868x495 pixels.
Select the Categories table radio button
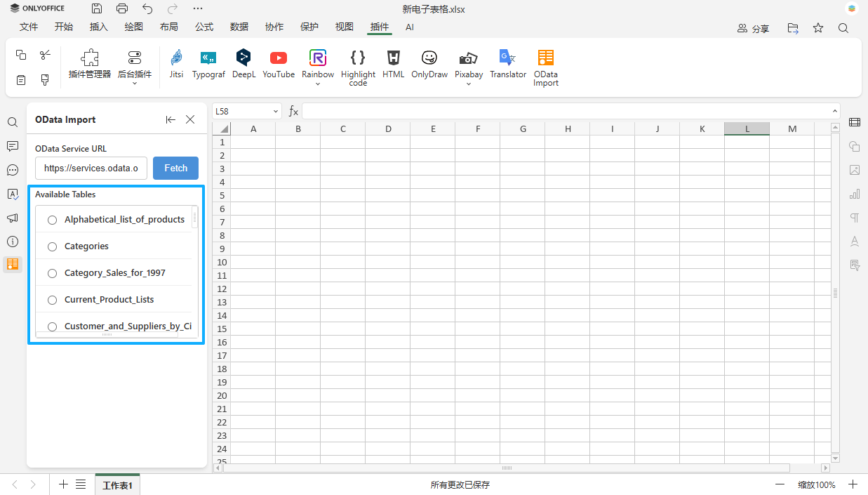point(52,246)
